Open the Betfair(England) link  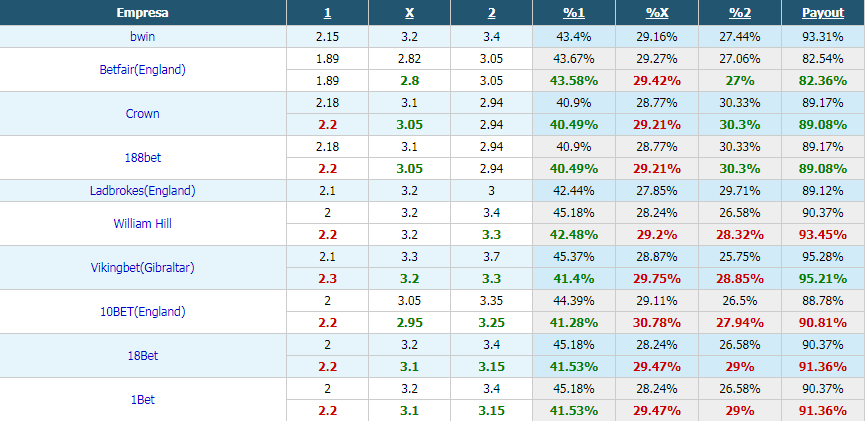143,70
